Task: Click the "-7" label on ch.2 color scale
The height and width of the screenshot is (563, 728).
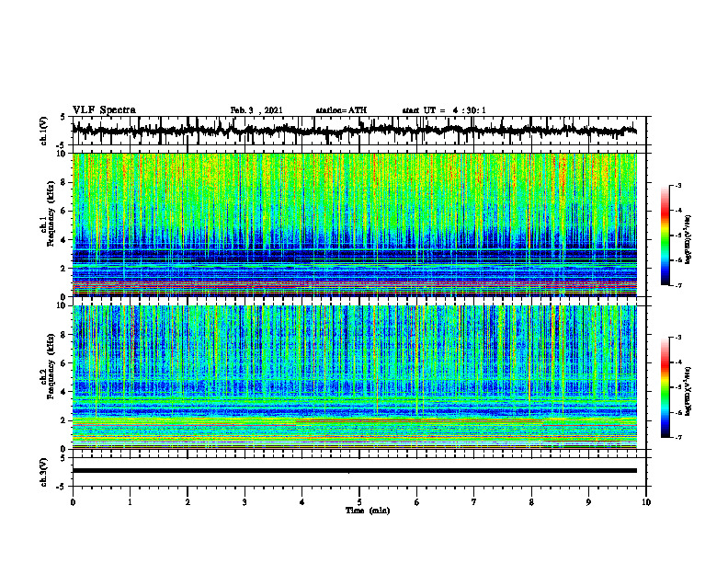Action: click(x=678, y=437)
